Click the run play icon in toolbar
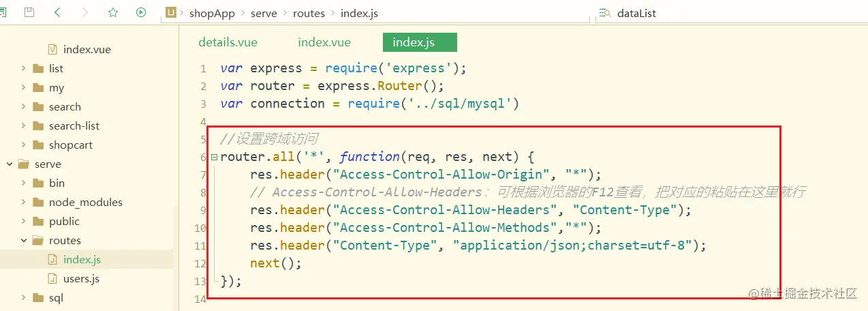The height and width of the screenshot is (311, 868). (x=141, y=12)
